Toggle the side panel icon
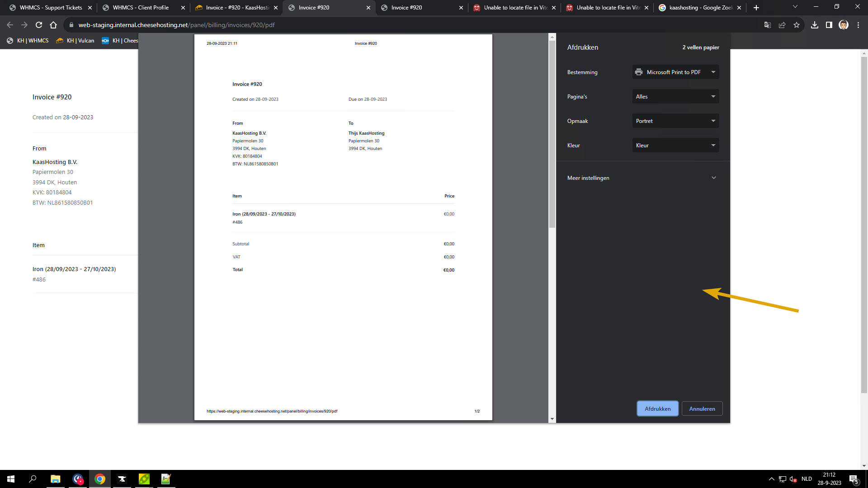 [x=829, y=25]
